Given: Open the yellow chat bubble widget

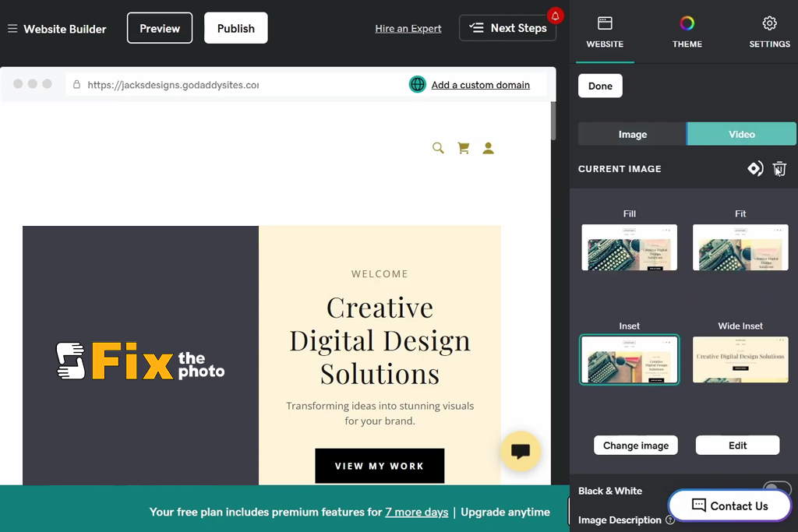Looking at the screenshot, I should 520,451.
